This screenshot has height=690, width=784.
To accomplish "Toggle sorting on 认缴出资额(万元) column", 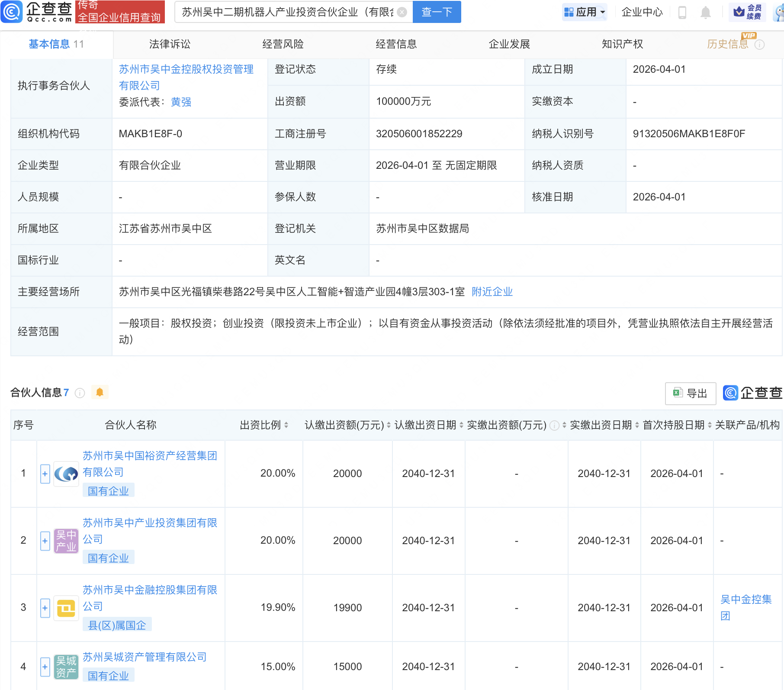I will click(x=389, y=426).
